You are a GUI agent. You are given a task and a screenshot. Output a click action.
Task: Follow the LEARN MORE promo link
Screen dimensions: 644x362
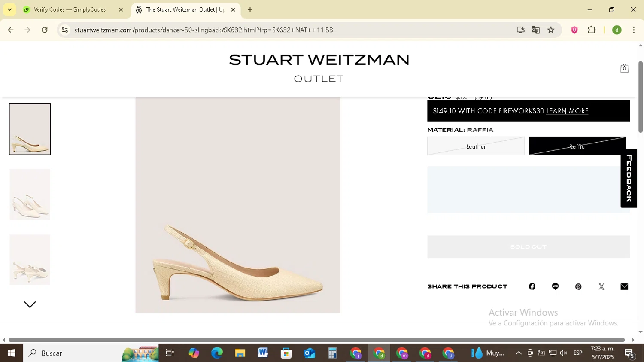[567, 111]
